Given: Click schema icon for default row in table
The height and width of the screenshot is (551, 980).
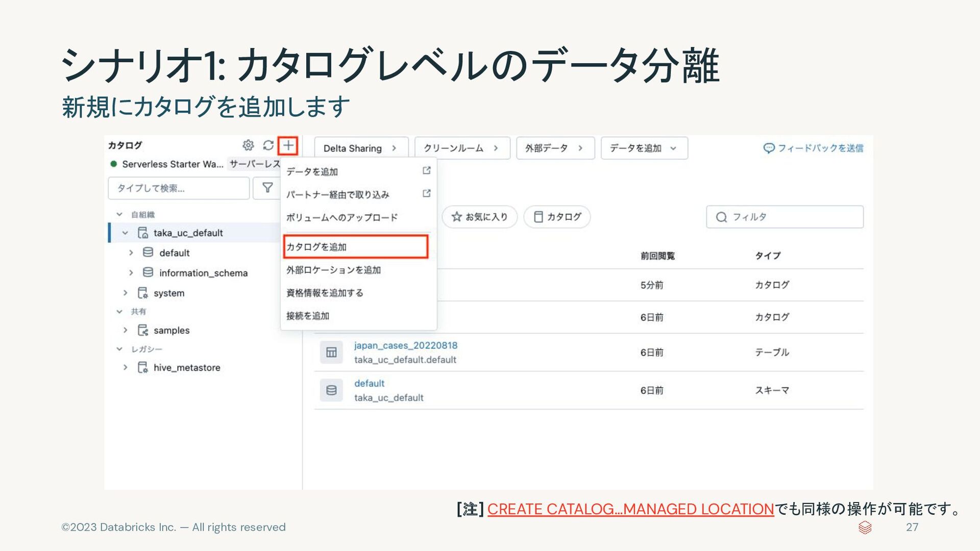Looking at the screenshot, I should [331, 390].
